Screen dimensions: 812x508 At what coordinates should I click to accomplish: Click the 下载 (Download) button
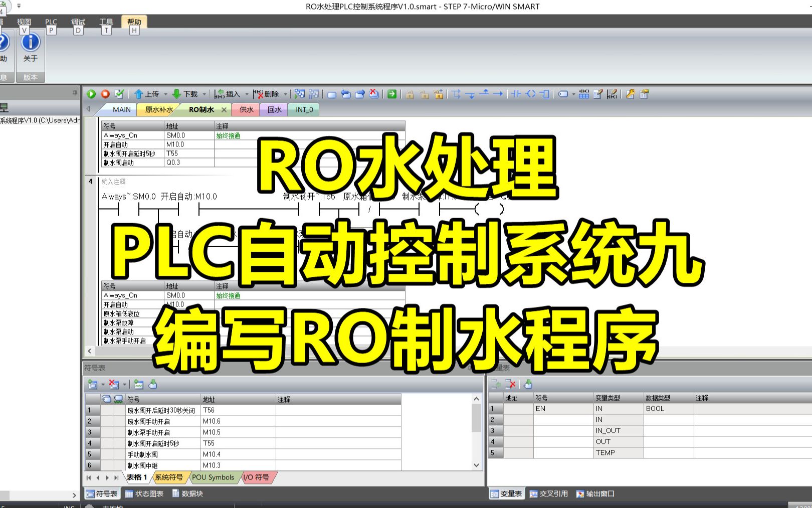(185, 94)
